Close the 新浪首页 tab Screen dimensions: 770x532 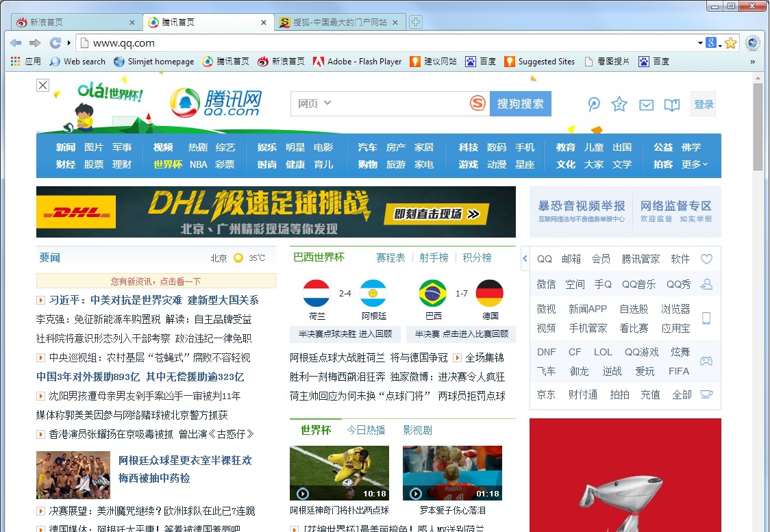[132, 23]
